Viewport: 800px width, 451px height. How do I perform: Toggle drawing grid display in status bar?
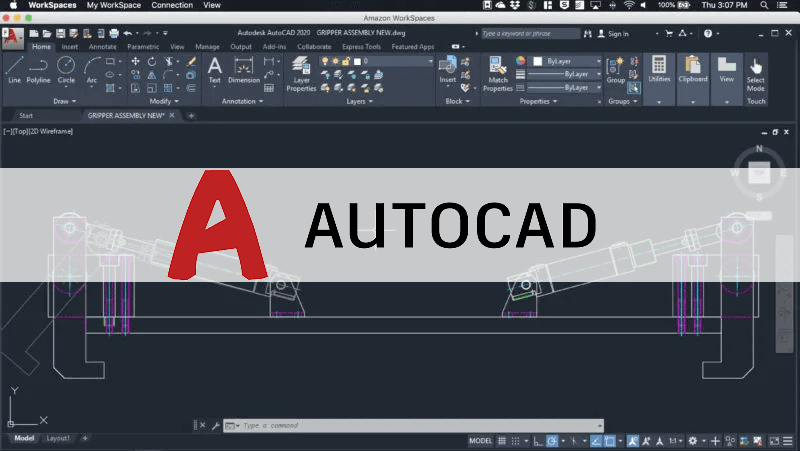tap(502, 441)
